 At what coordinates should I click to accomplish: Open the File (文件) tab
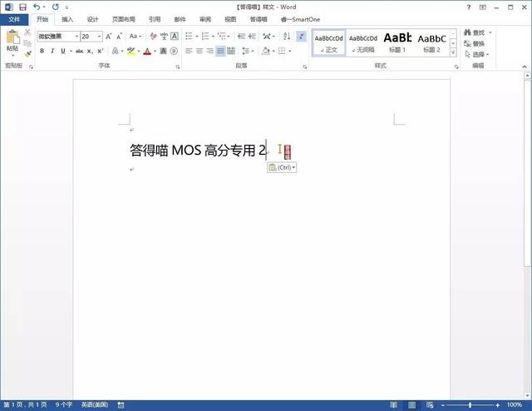(14, 19)
